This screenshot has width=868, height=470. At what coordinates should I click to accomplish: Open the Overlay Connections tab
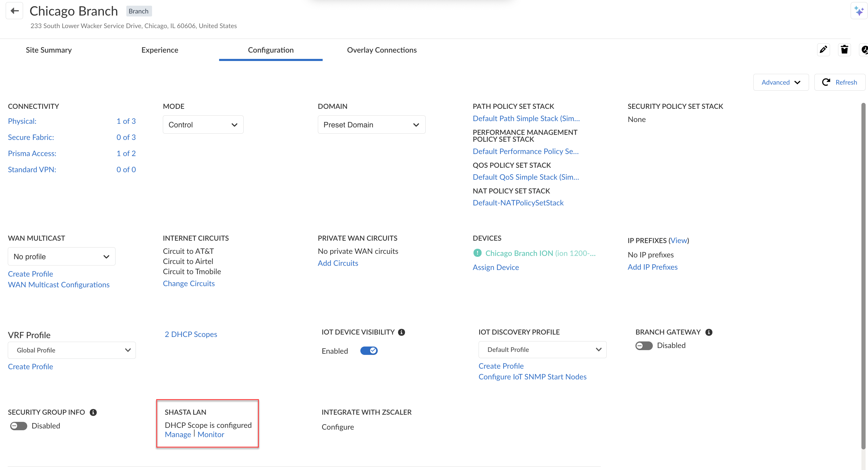click(x=382, y=50)
